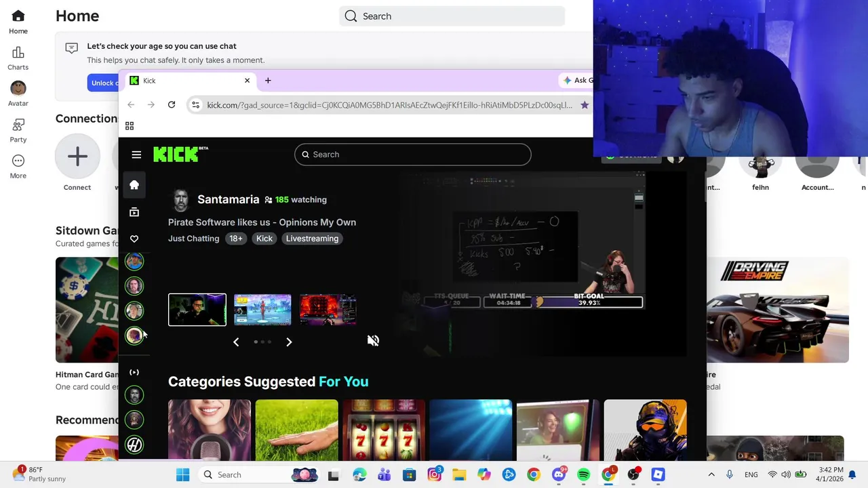Open the Driving Empire game tile

[x=778, y=310]
